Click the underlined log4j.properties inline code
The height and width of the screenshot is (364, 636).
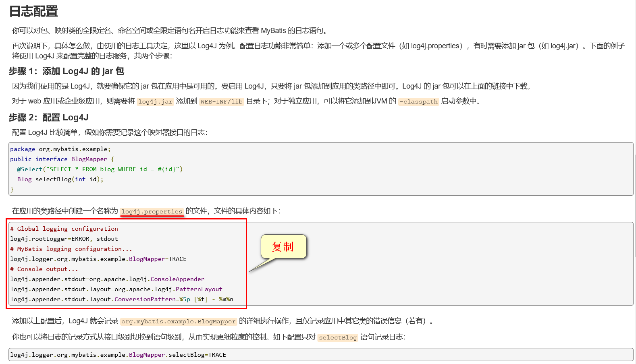click(x=152, y=211)
